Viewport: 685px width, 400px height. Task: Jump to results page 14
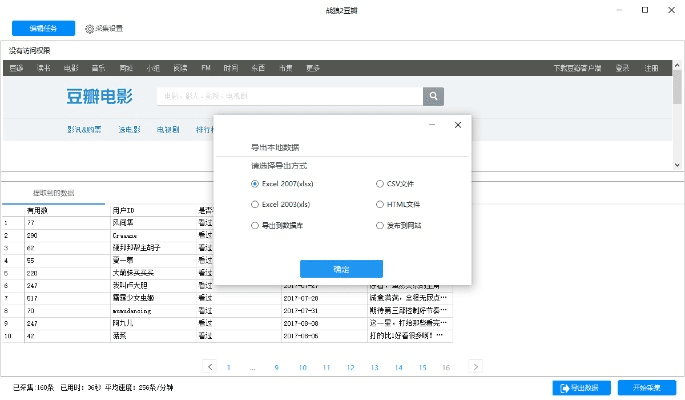pyautogui.click(x=398, y=368)
